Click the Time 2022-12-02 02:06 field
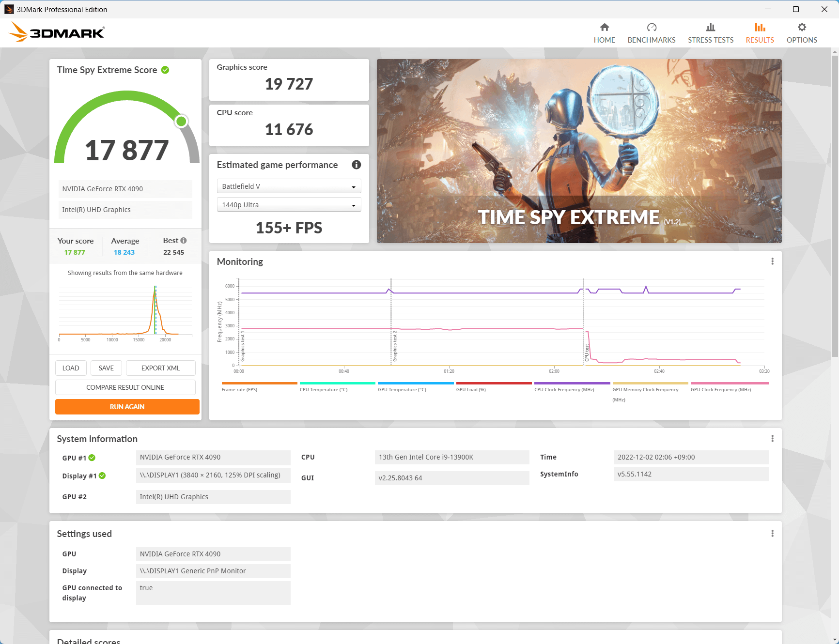Image resolution: width=839 pixels, height=644 pixels. (x=691, y=457)
